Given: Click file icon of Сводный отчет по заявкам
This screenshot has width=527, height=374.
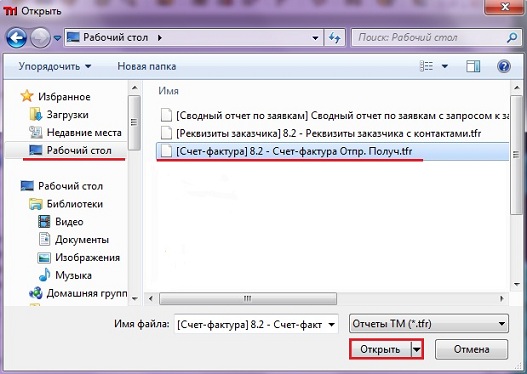Looking at the screenshot, I should [166, 115].
